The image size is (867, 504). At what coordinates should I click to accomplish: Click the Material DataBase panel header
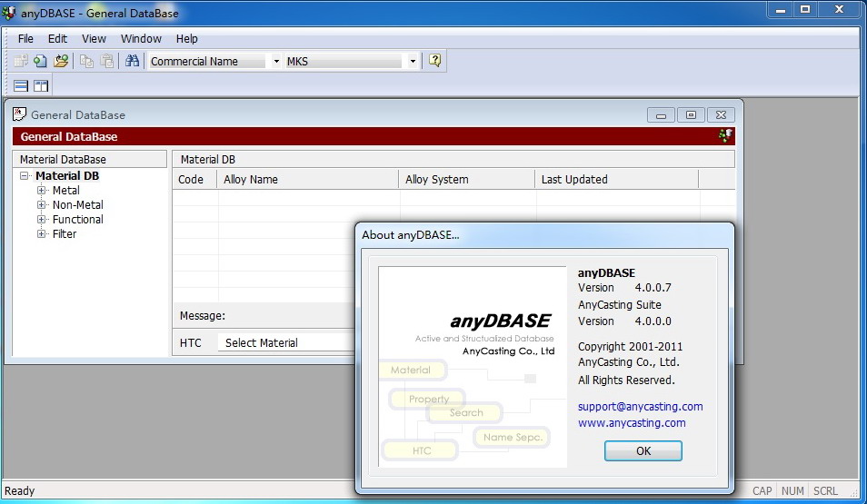click(x=90, y=159)
